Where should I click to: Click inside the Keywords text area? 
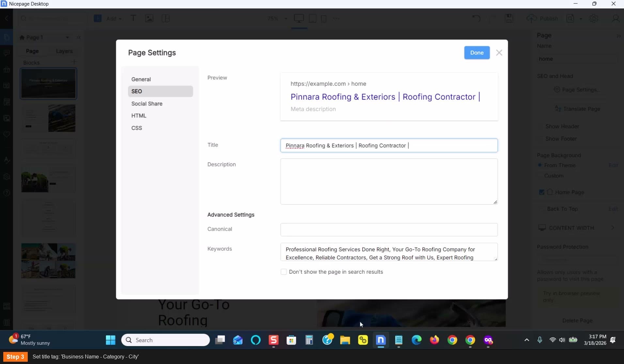pyautogui.click(x=389, y=252)
